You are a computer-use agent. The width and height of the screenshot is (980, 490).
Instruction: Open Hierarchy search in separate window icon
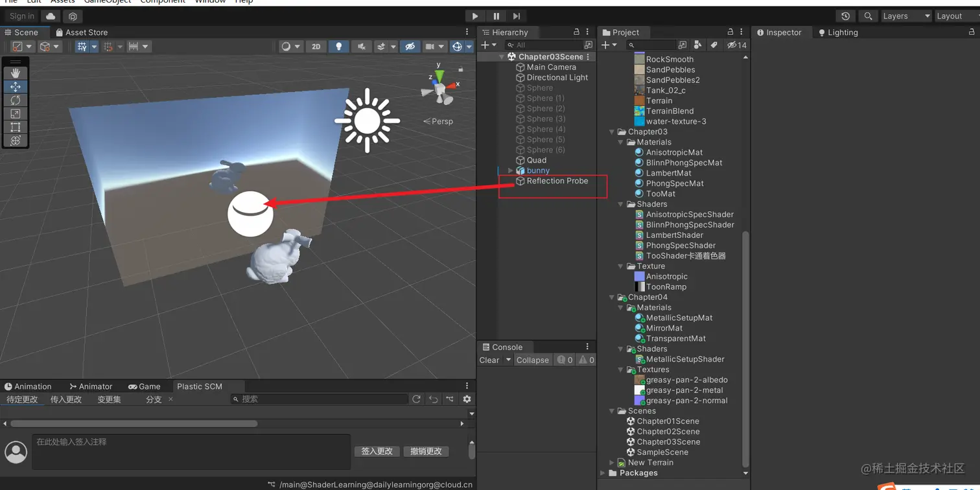pos(588,45)
